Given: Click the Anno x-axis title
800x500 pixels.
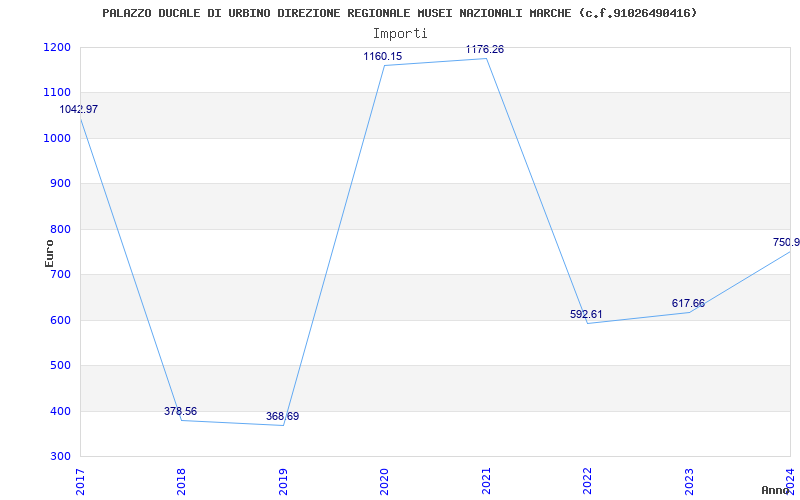Looking at the screenshot, I should [775, 490].
